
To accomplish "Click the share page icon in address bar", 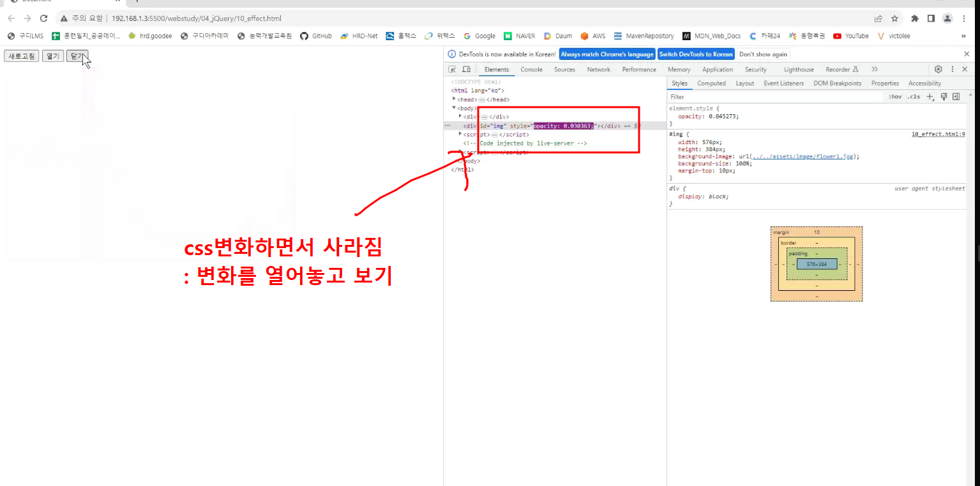I will pos(878,18).
